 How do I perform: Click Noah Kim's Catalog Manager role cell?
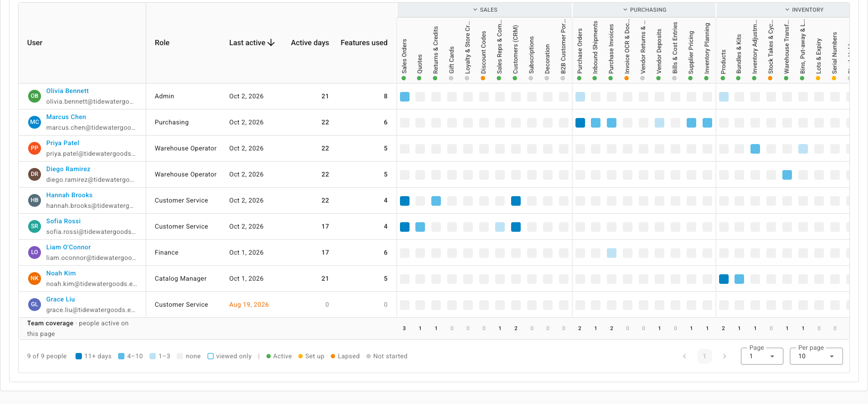[x=181, y=279]
